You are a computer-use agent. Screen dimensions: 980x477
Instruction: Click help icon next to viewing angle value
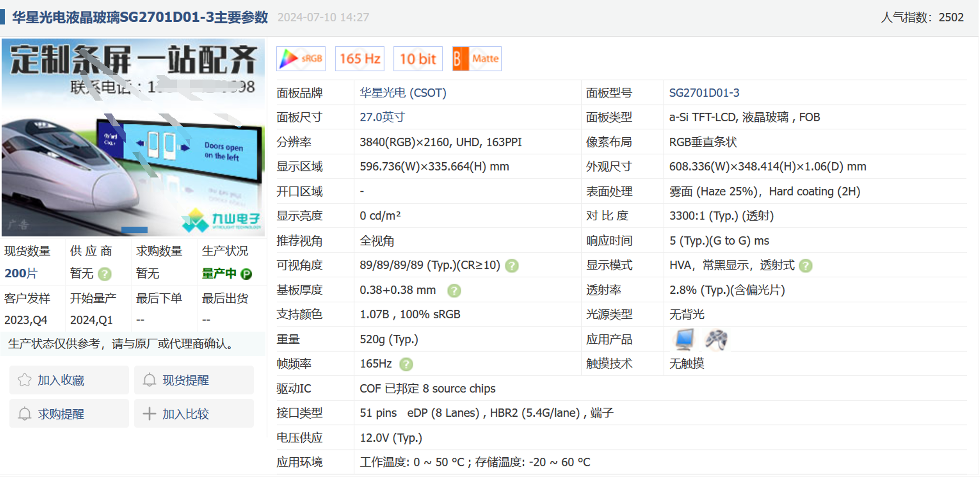tap(512, 266)
